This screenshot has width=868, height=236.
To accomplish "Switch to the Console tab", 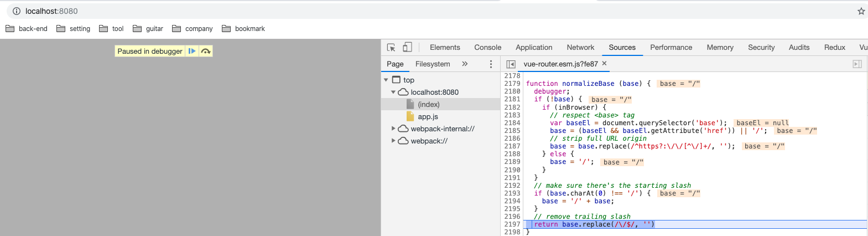I will (488, 48).
